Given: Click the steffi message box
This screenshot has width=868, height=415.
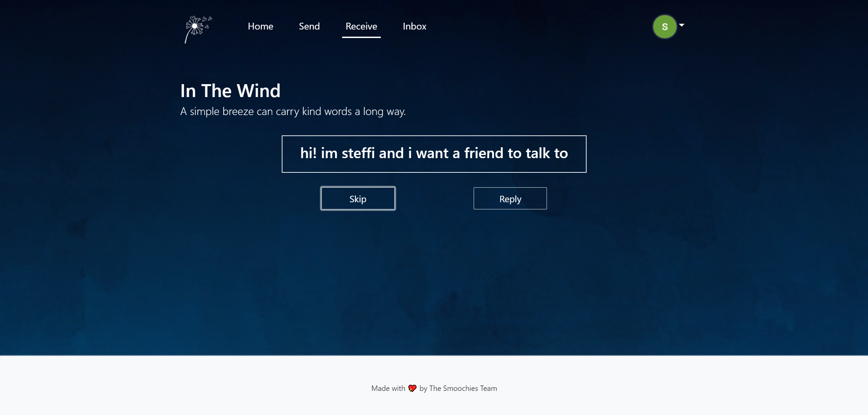Looking at the screenshot, I should click(x=434, y=154).
